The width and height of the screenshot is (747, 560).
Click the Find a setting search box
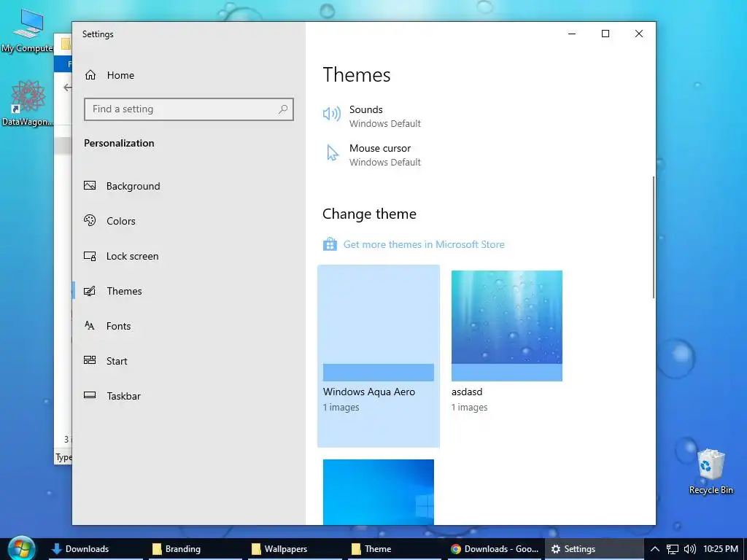[189, 109]
